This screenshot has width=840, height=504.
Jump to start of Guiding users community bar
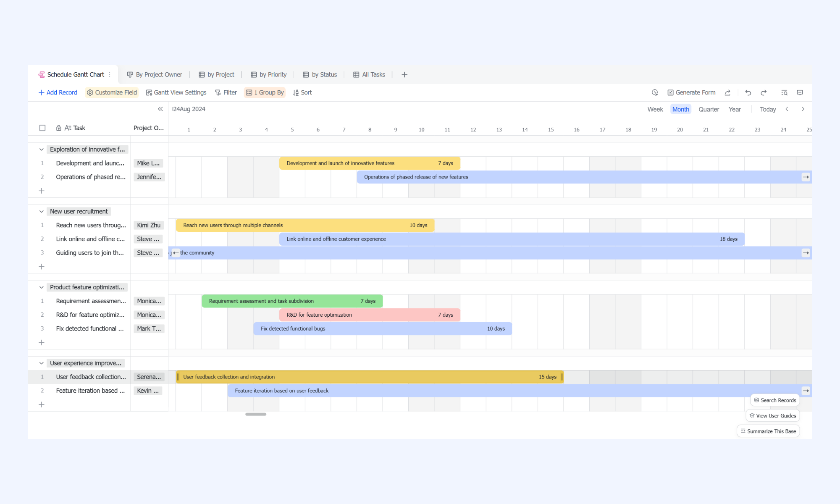click(x=176, y=253)
